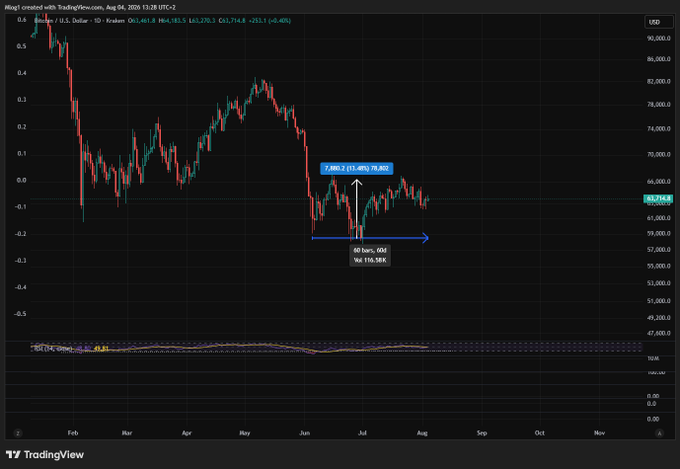Click the 47,600.0 price axis label

[658, 333]
